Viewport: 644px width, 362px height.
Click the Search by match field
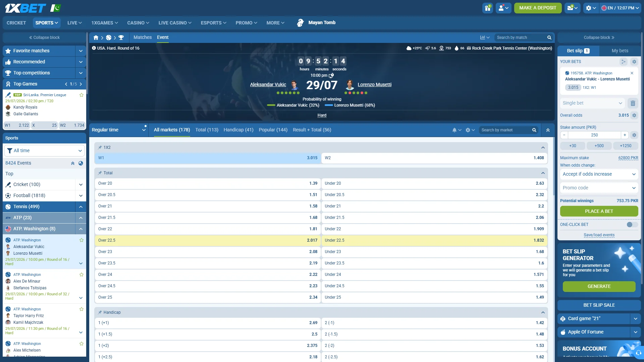point(520,38)
